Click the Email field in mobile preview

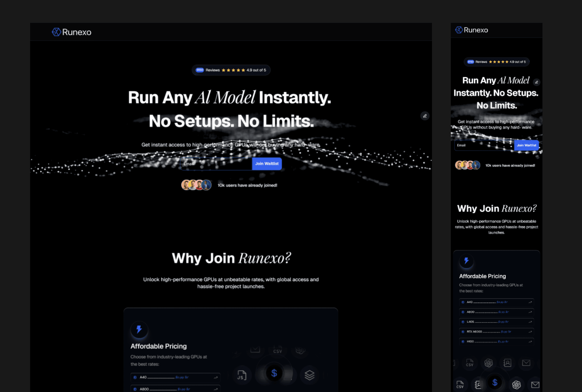click(x=484, y=145)
